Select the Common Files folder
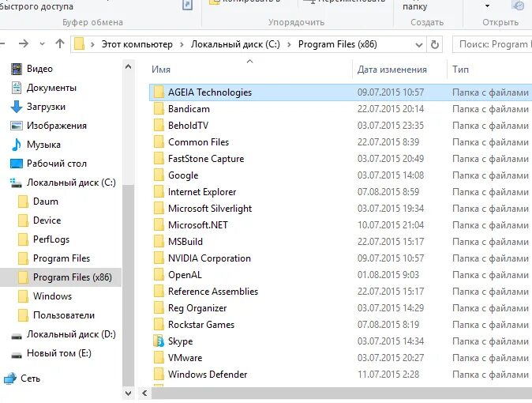 [198, 142]
